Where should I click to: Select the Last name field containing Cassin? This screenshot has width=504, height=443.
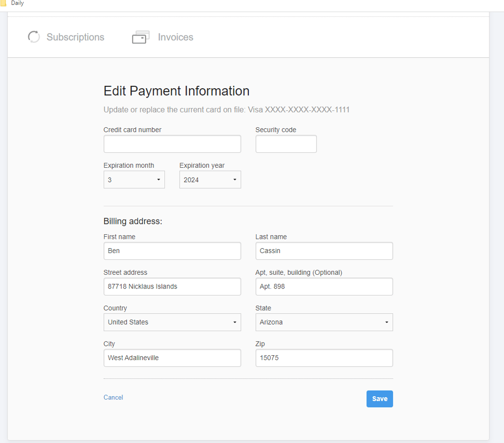point(324,251)
